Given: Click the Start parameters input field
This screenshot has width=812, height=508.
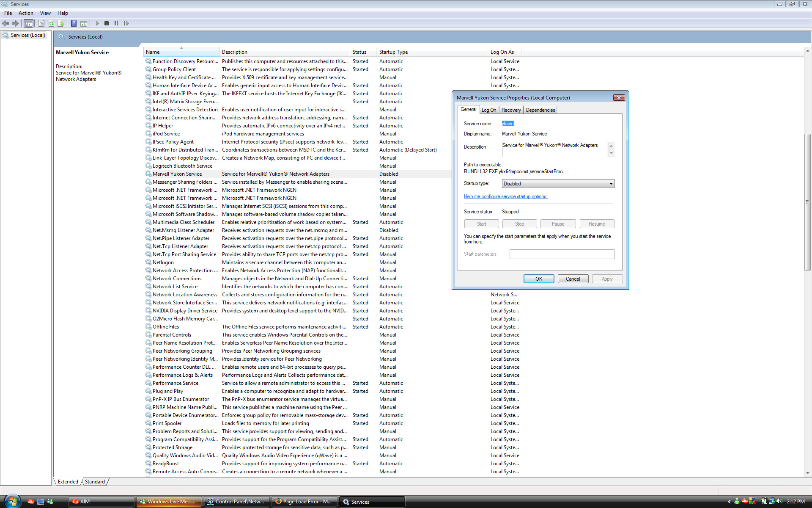Looking at the screenshot, I should (x=562, y=254).
